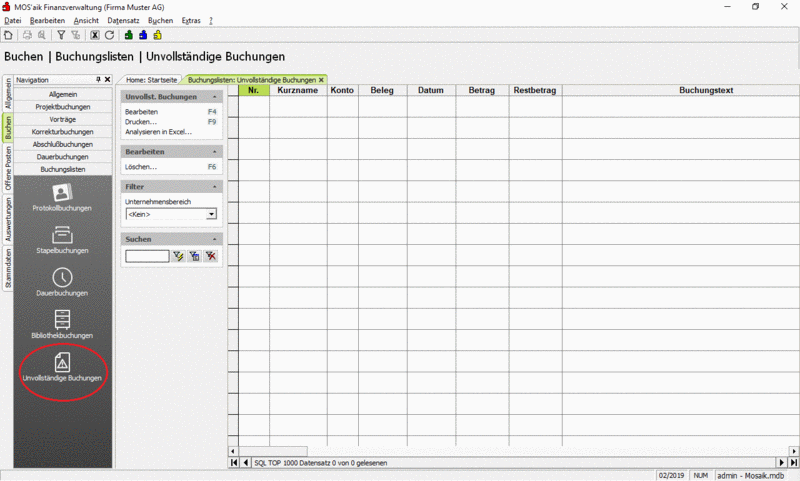Click the blue figure toolbar icon
The width and height of the screenshot is (800, 481).
pos(143,35)
